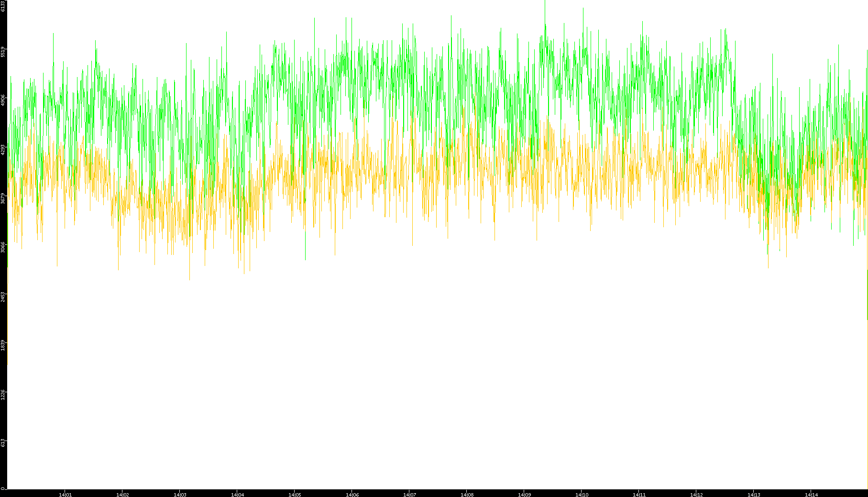868x497 pixels.
Task: Click the 0 origin label on y-axis
Action: (x=3, y=488)
